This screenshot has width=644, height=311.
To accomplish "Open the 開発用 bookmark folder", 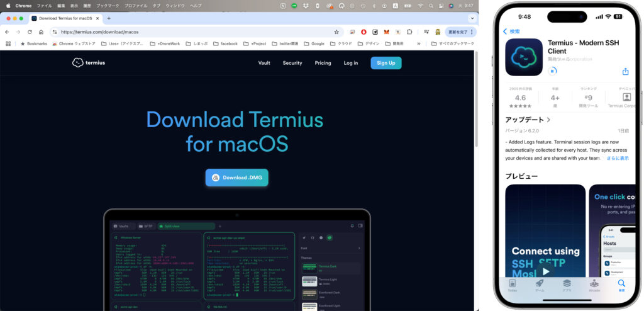I will point(394,43).
